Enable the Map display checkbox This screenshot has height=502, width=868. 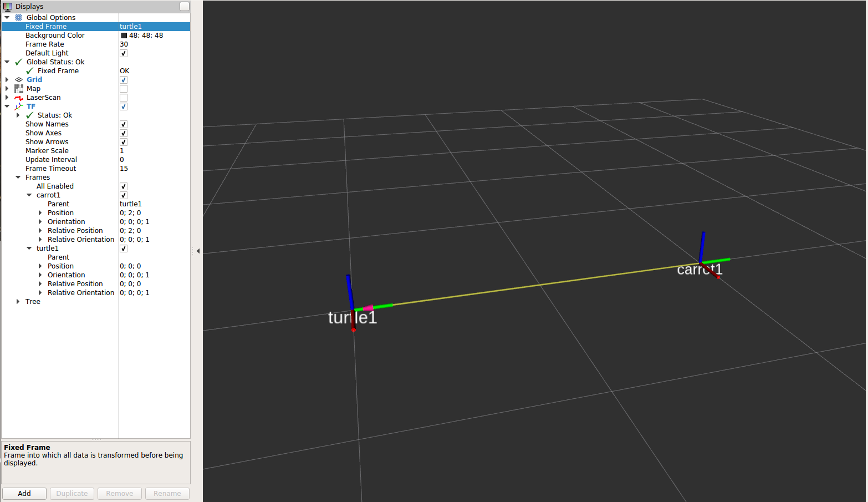point(124,89)
